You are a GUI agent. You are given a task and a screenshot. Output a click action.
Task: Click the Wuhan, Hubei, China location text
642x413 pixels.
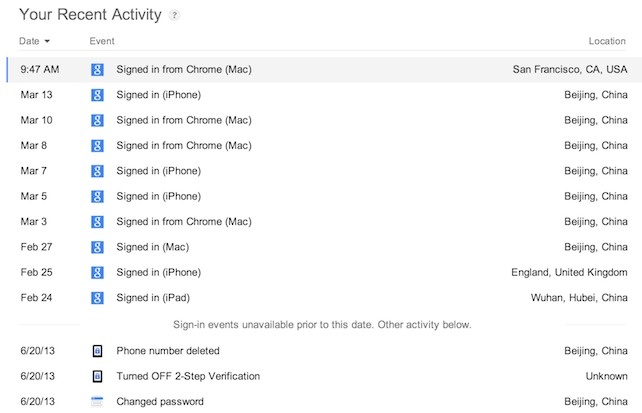pyautogui.click(x=579, y=298)
